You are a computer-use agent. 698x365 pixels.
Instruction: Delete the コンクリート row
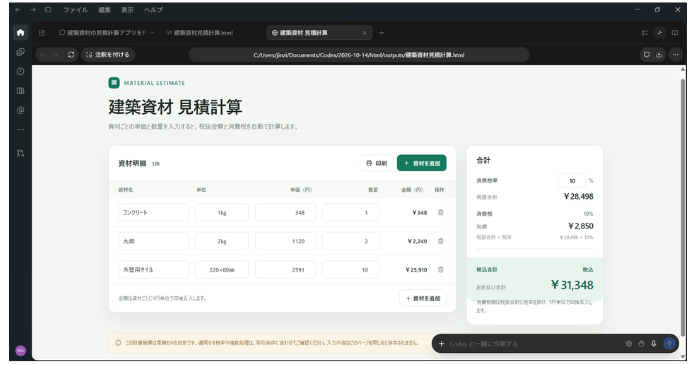(441, 212)
